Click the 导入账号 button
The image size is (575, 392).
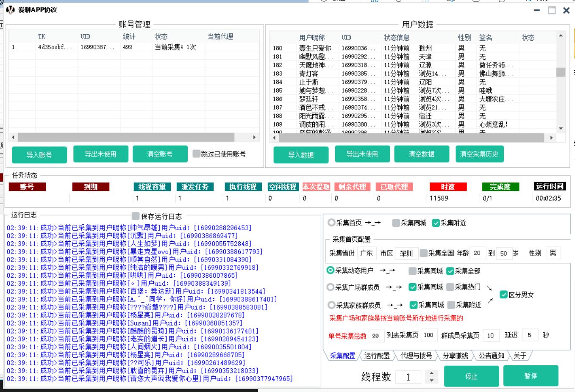point(39,155)
